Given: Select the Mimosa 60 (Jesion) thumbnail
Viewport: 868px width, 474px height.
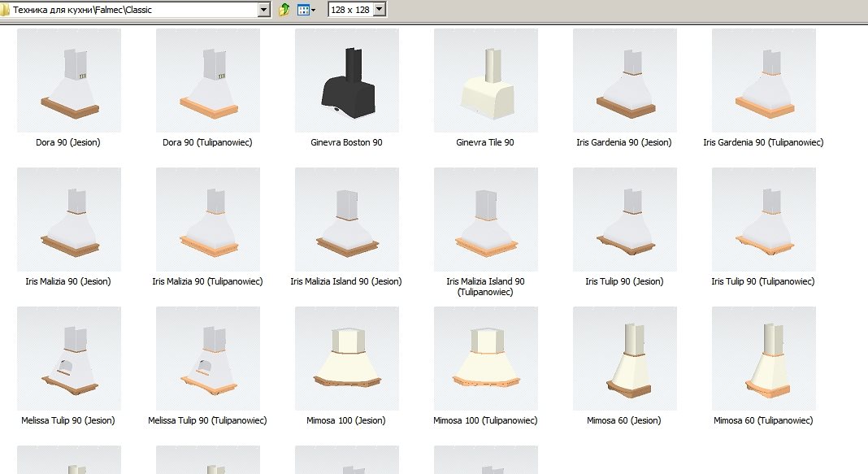Looking at the screenshot, I should pyautogui.click(x=625, y=359).
